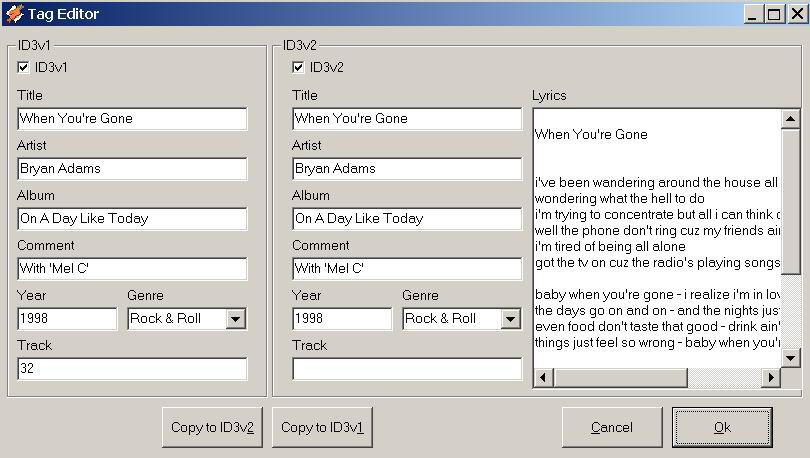Click the lyrics scroll up arrow
This screenshot has width=810, height=458.
pos(790,119)
